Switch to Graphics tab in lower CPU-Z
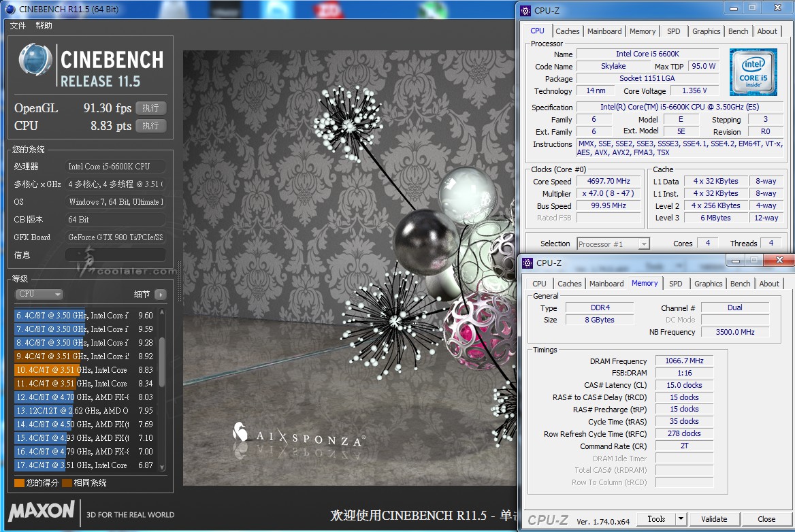This screenshot has width=795, height=532. pyautogui.click(x=709, y=284)
